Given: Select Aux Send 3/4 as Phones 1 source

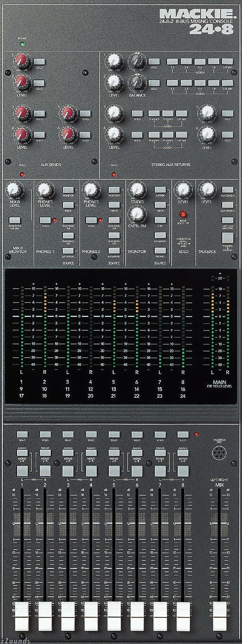Looking at the screenshot, I should (x=68, y=220).
